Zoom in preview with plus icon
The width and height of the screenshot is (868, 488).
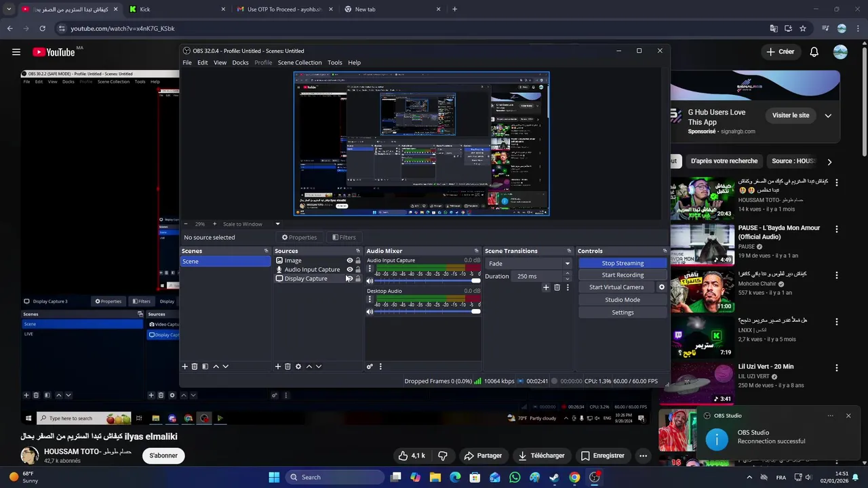click(x=214, y=224)
